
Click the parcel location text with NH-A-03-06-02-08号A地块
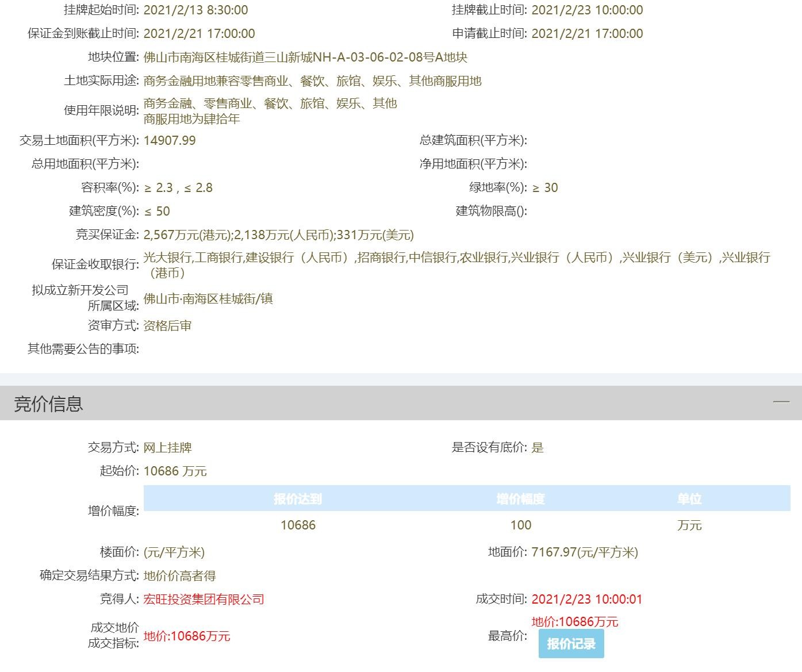(305, 57)
